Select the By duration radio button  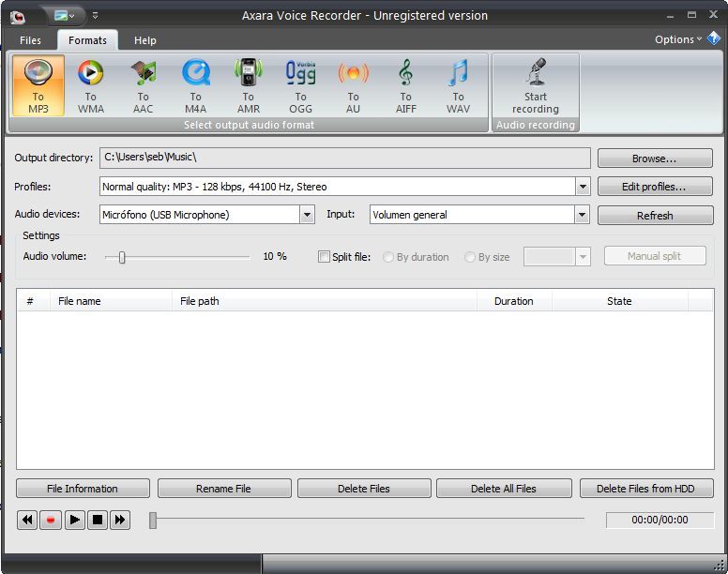tap(388, 257)
